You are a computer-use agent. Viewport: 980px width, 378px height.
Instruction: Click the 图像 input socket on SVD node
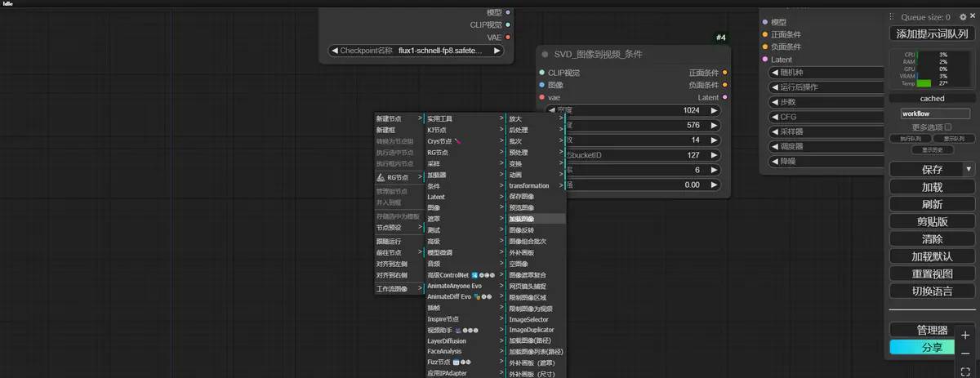[x=541, y=85]
